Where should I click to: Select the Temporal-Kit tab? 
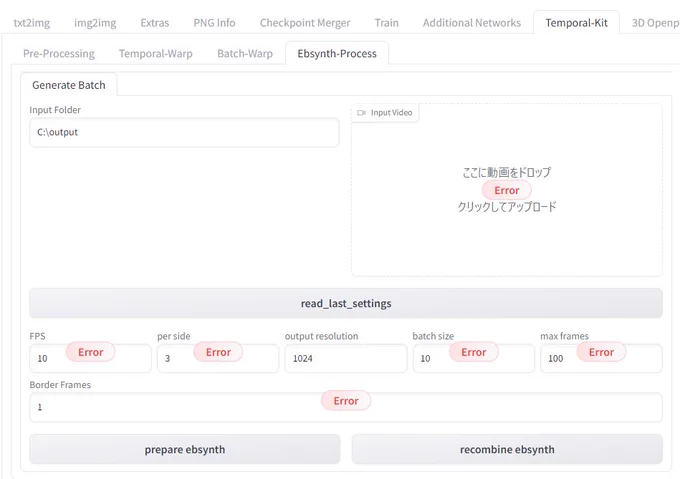[576, 23]
